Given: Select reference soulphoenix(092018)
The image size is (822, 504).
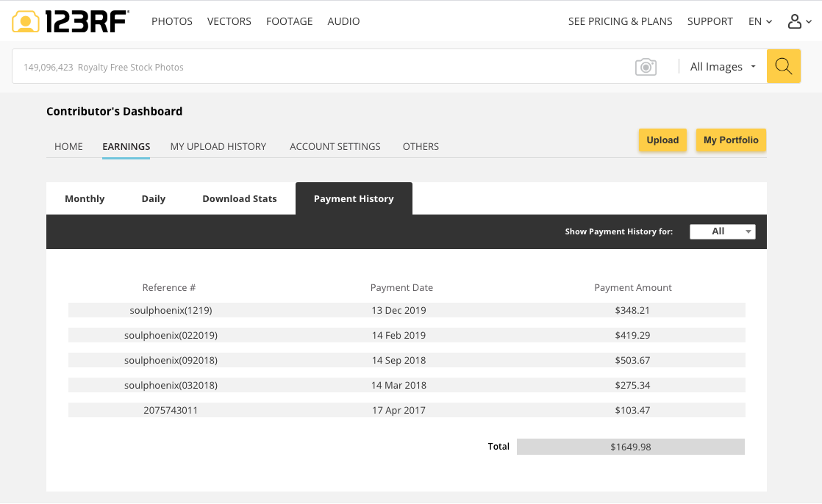Looking at the screenshot, I should [171, 361].
